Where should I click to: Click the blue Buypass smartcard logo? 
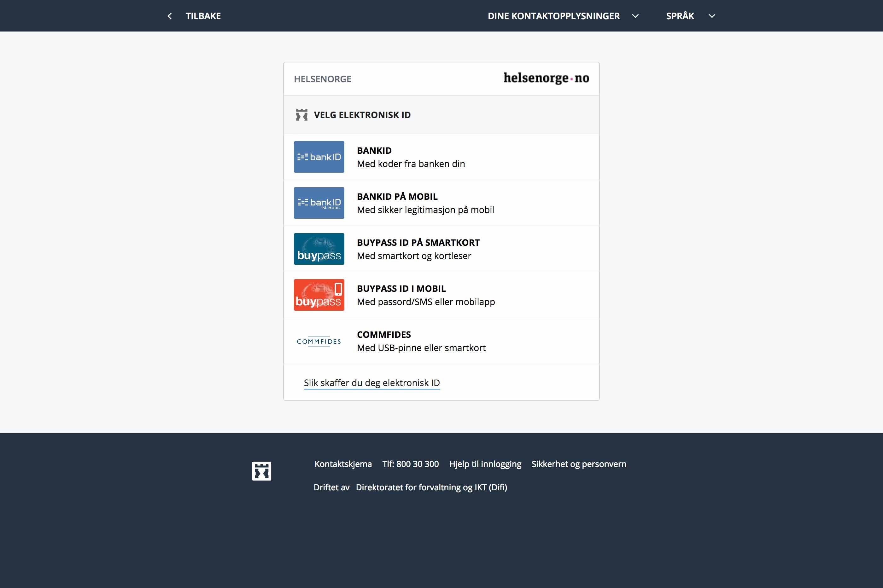pos(319,249)
